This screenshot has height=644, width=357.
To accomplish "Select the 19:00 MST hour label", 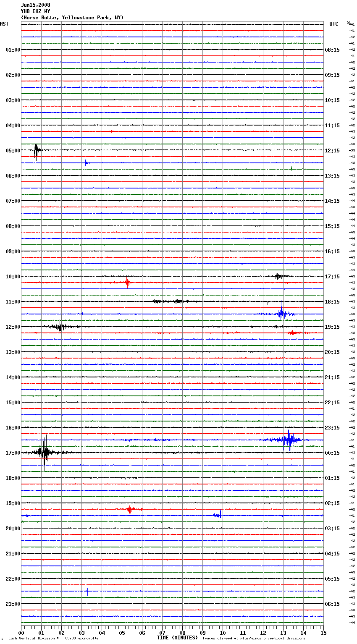I will (x=13, y=503).
